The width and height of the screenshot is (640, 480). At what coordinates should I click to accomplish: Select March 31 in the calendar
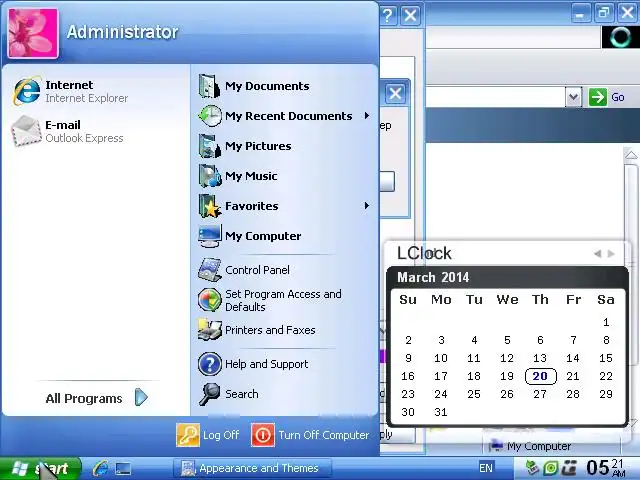coord(441,412)
